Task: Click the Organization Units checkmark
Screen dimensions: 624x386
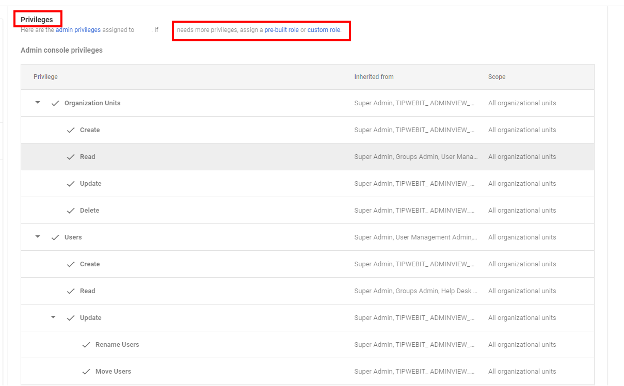Action: pyautogui.click(x=55, y=103)
